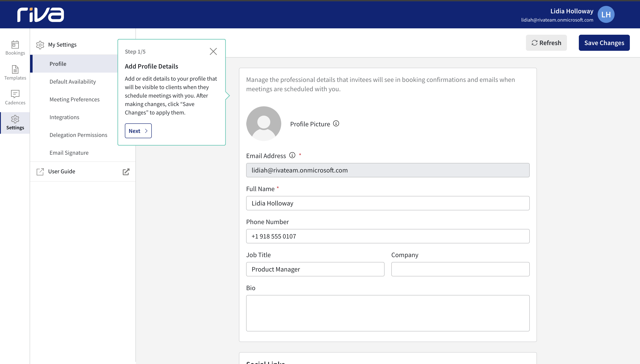
Task: Open Cadences from sidebar
Action: click(x=15, y=98)
